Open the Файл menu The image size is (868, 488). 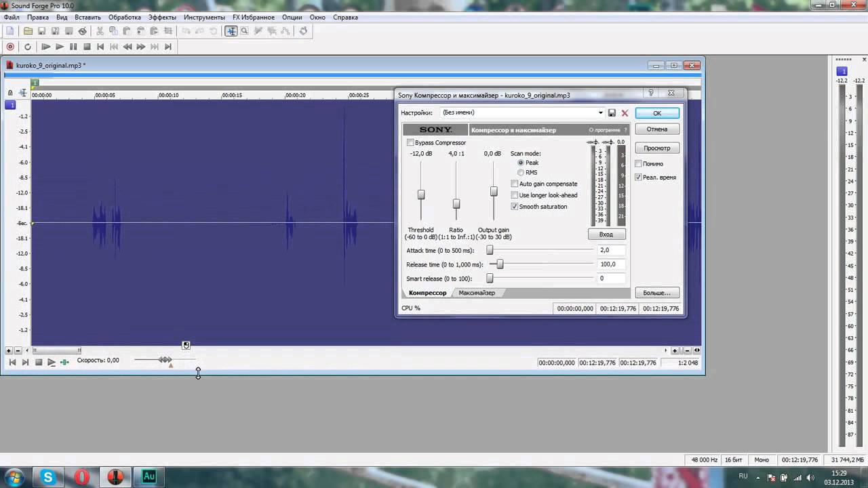coord(12,17)
